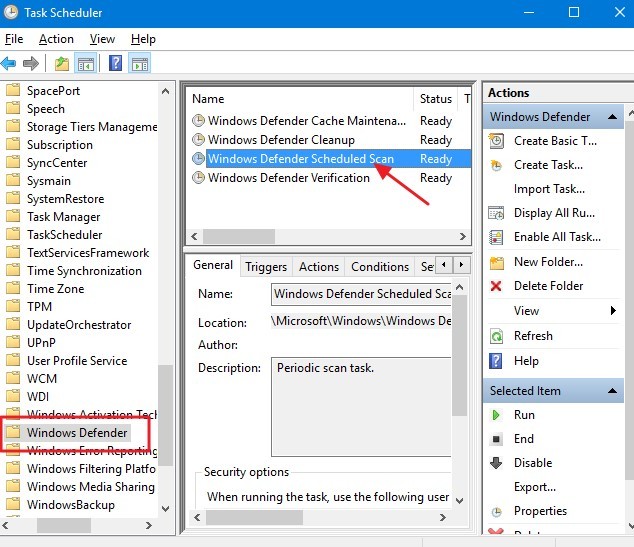Switch to the Triggers tab
Image resolution: width=634 pixels, height=547 pixels.
tap(266, 267)
